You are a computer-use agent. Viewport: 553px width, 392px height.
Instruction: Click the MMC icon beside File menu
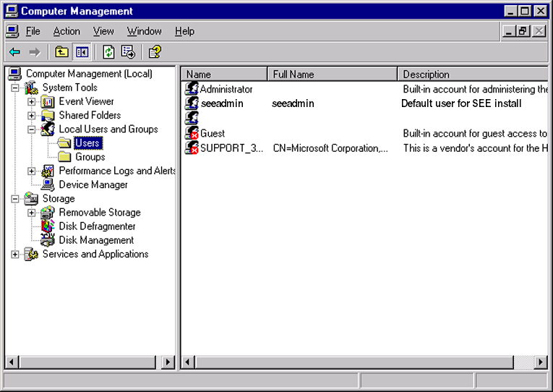click(x=13, y=31)
